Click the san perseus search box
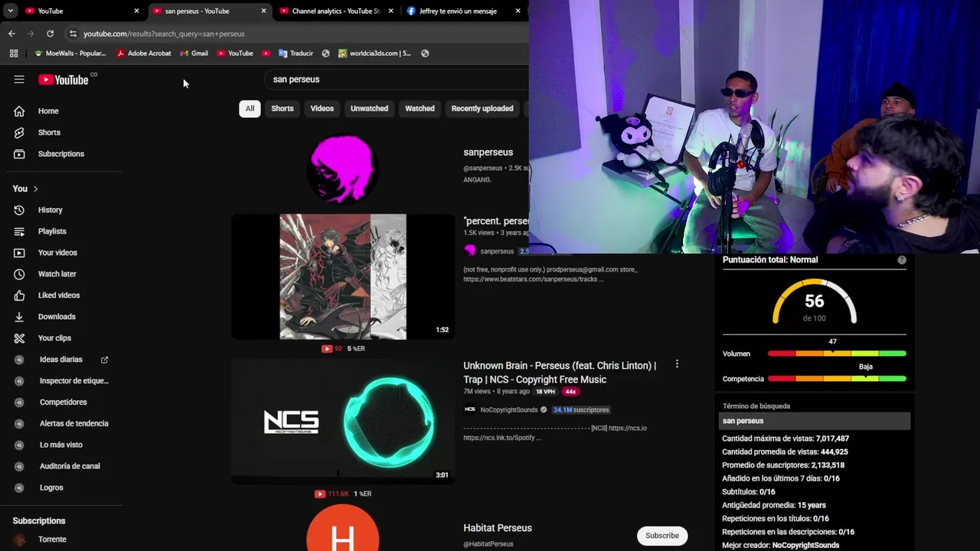This screenshot has width=980, height=551. click(x=397, y=80)
